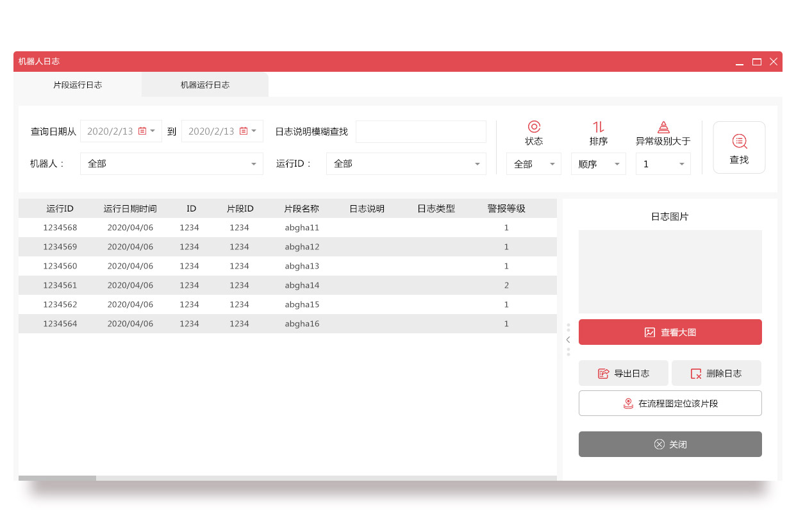Click the 异常级别大于 cone icon
Image resolution: width=796 pixels, height=532 pixels.
coord(663,127)
